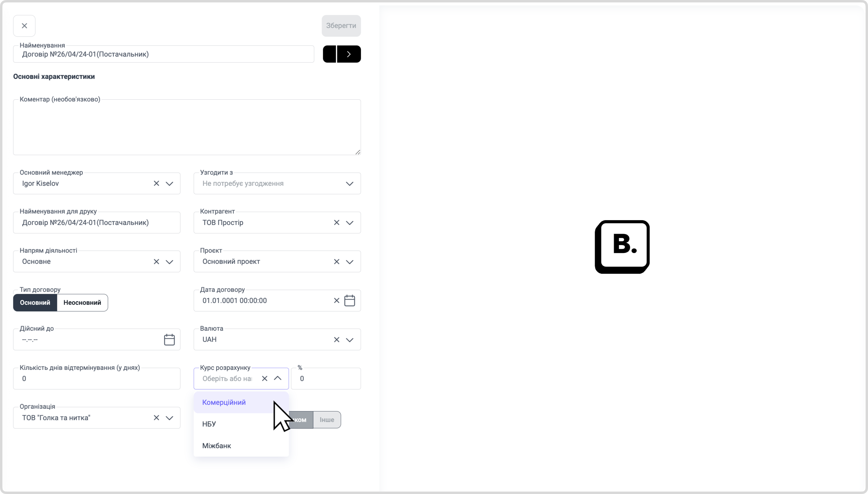Close the contract form with X button

click(24, 26)
